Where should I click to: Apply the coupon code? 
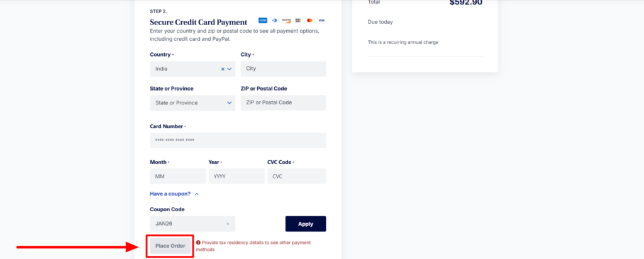tap(306, 224)
